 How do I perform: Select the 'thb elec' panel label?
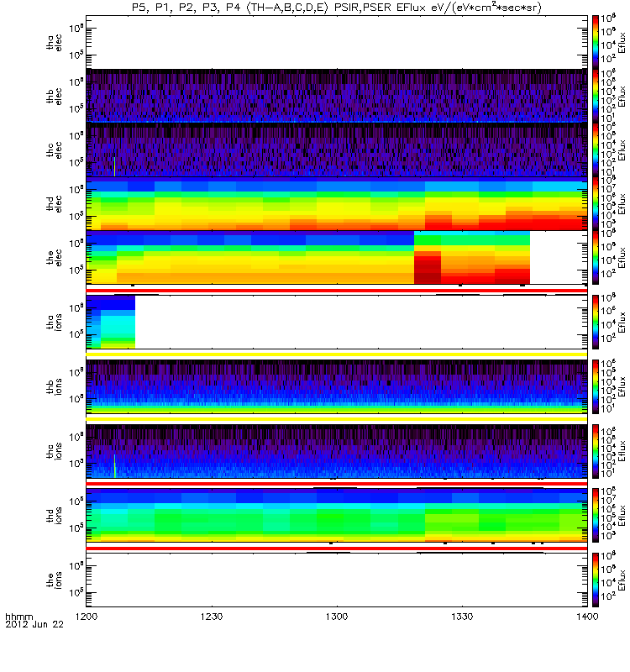tap(55, 96)
